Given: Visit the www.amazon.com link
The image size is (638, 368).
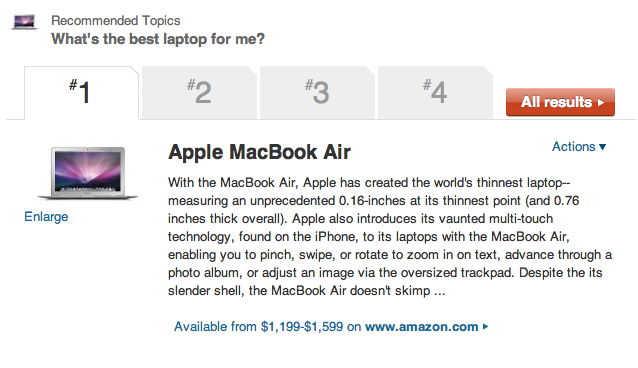Looking at the screenshot, I should pos(422,327).
